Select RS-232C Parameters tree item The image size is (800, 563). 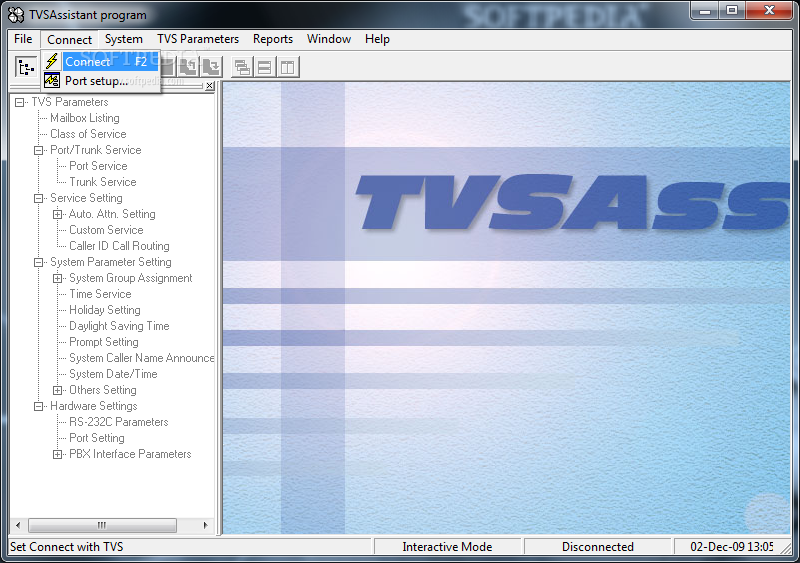(x=119, y=422)
